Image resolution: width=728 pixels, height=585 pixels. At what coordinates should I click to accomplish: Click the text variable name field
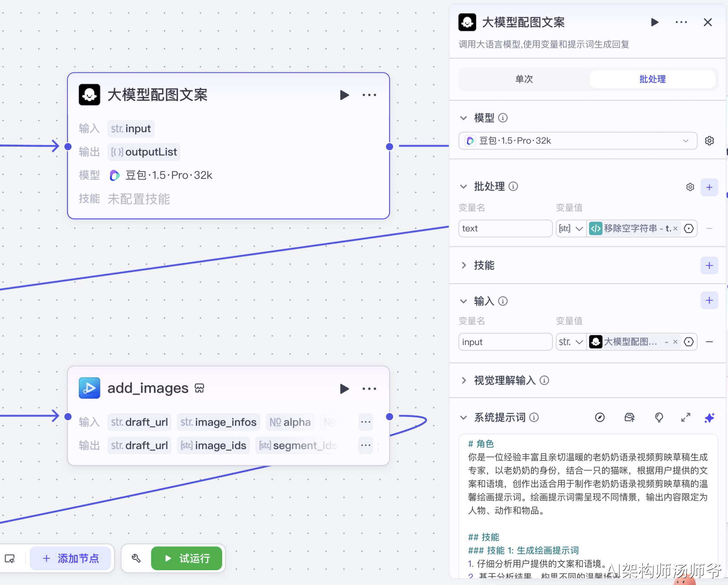505,228
